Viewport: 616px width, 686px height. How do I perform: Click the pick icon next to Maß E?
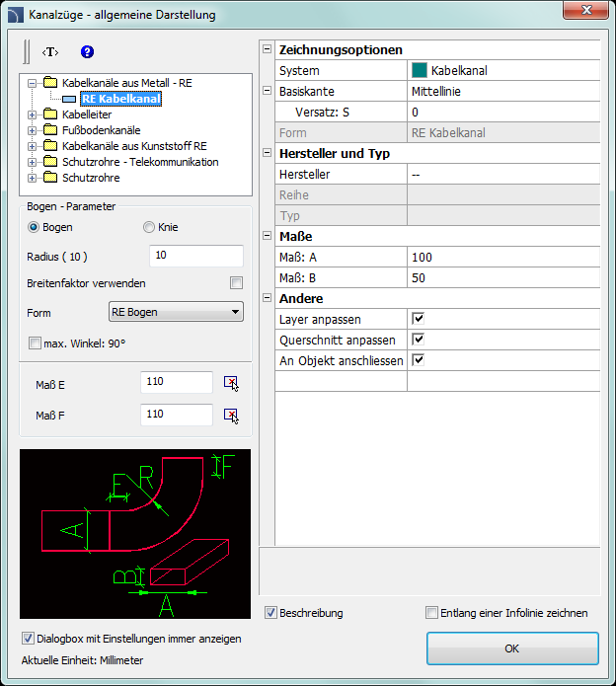coord(231,383)
